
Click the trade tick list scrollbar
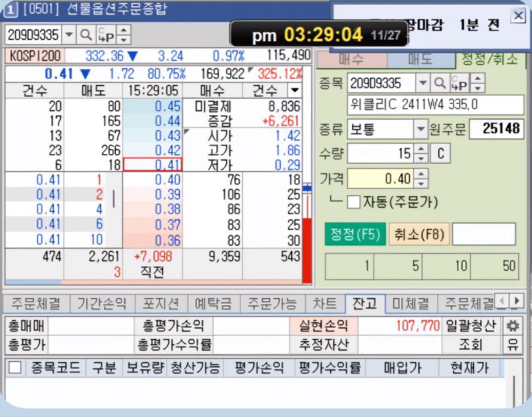coord(114,198)
